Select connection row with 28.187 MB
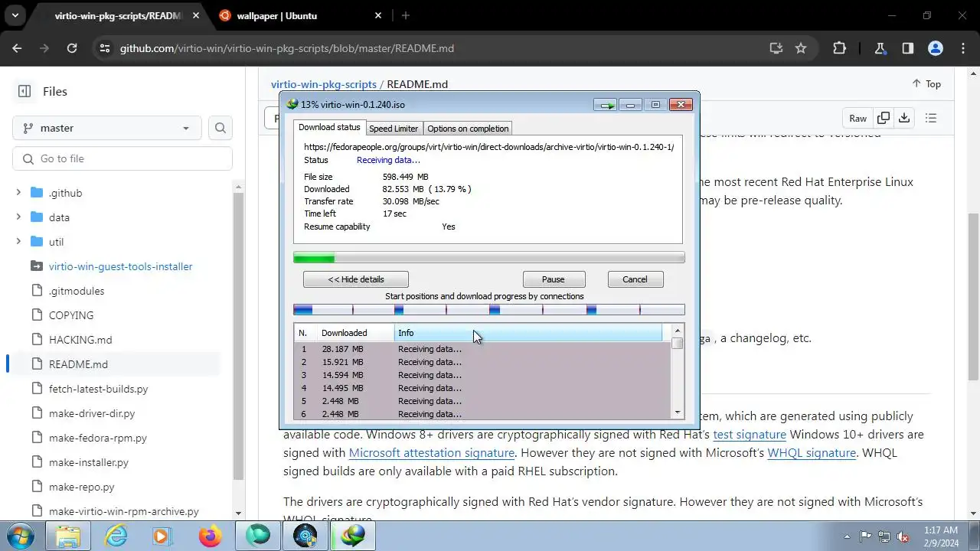The width and height of the screenshot is (980, 551). (x=482, y=349)
